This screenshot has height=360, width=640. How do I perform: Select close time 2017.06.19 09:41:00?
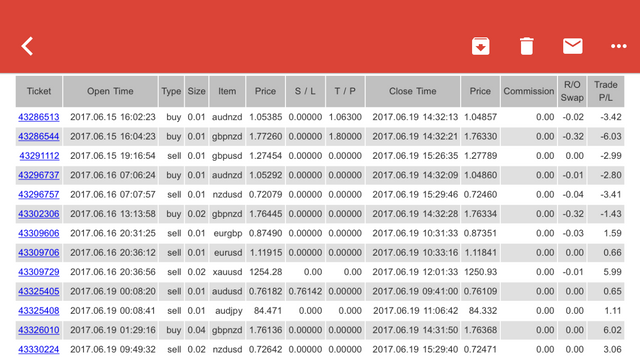(x=415, y=291)
